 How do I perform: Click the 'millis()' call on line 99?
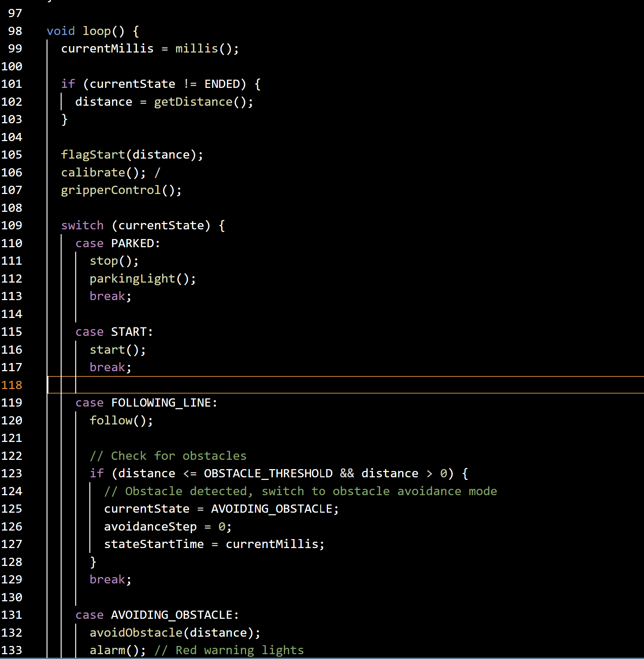(x=204, y=48)
